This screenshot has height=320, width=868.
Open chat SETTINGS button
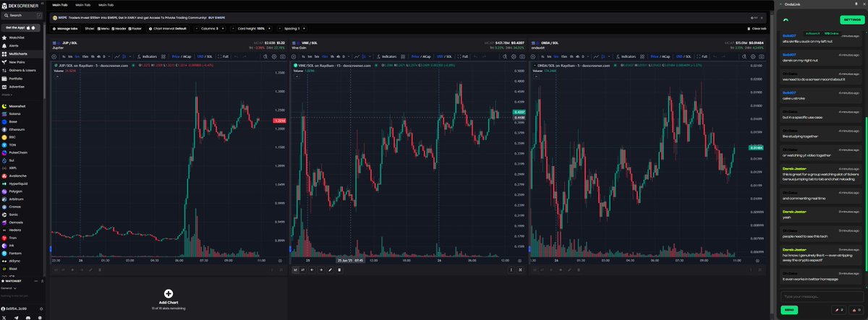[851, 20]
